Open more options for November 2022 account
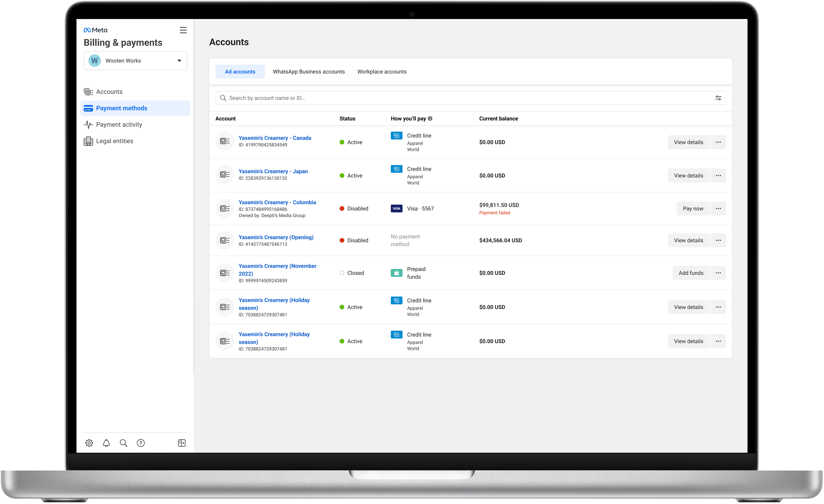 tap(718, 273)
